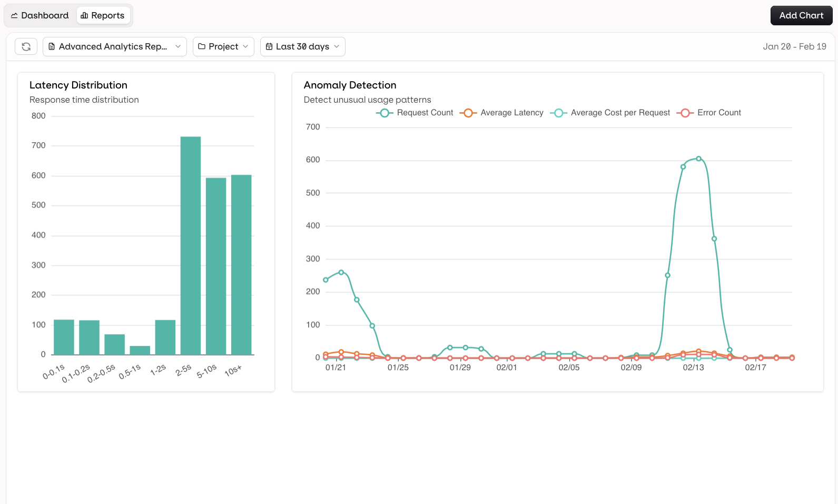Click the Dashboard chart icon
Viewport: 838px width, 504px height.
[14, 16]
